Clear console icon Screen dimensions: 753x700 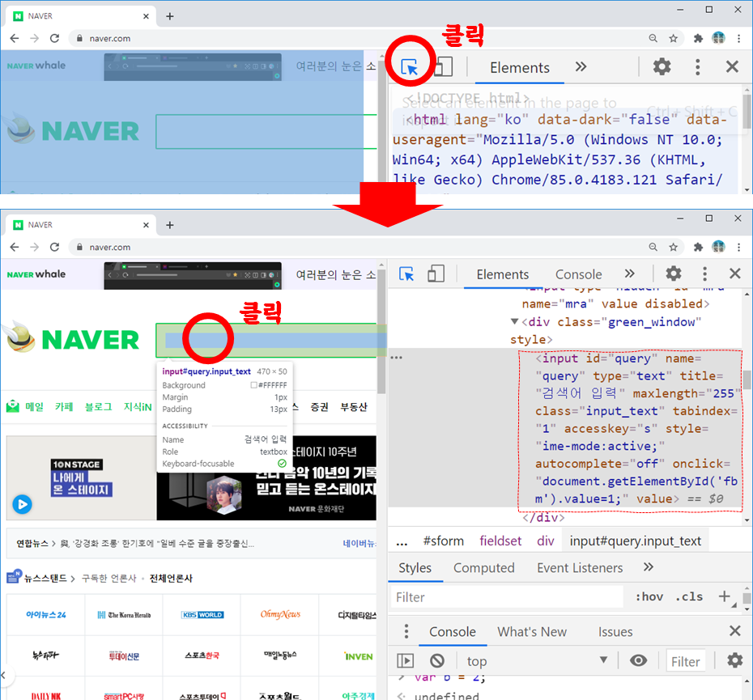pos(437,661)
